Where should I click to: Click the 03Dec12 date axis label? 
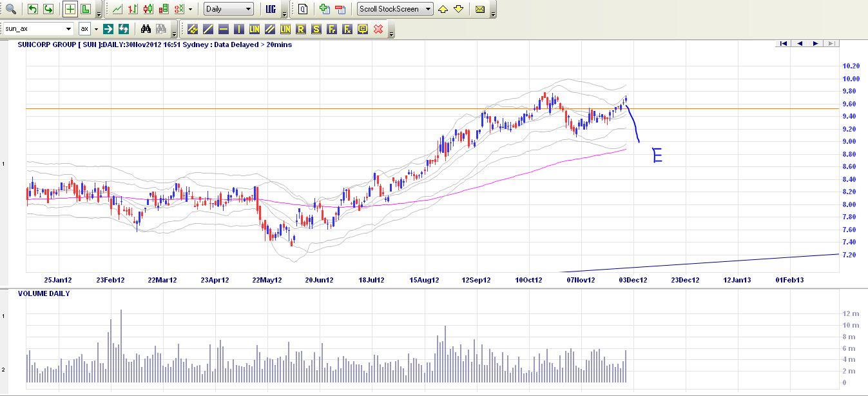[633, 280]
